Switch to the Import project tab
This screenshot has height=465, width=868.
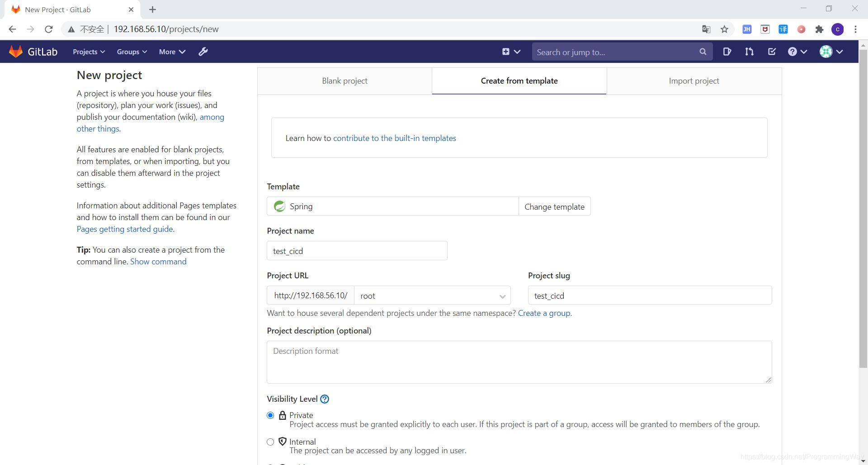point(693,80)
